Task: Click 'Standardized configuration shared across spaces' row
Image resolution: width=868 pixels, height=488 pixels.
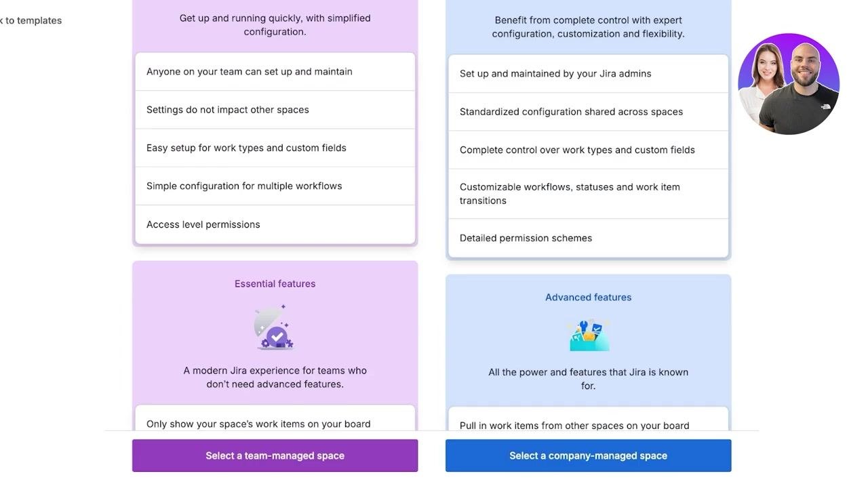Action: click(x=588, y=112)
